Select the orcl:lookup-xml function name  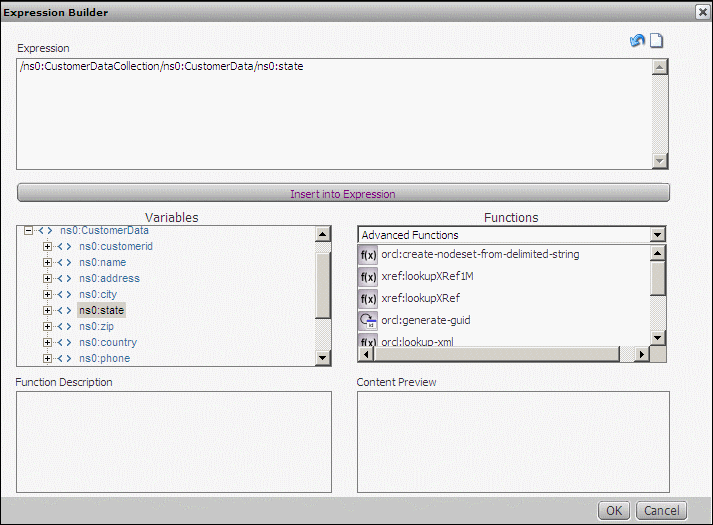pyautogui.click(x=417, y=342)
